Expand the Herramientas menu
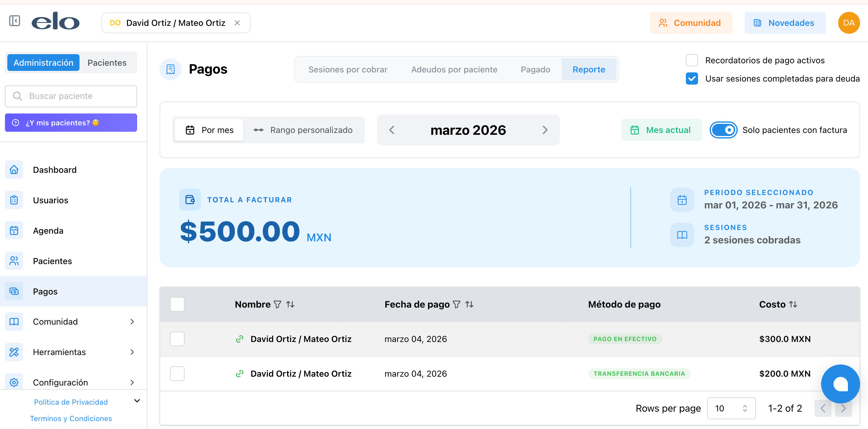868x429 pixels. [x=132, y=352]
